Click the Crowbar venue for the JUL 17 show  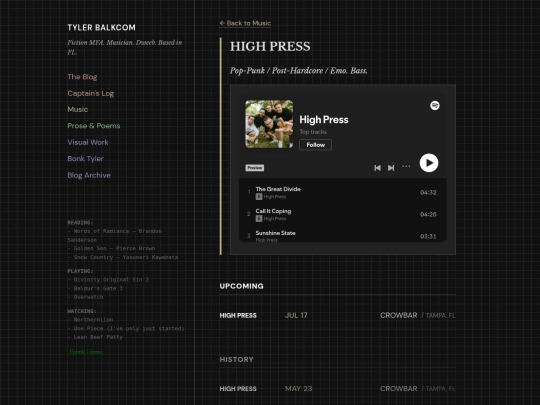(x=398, y=315)
